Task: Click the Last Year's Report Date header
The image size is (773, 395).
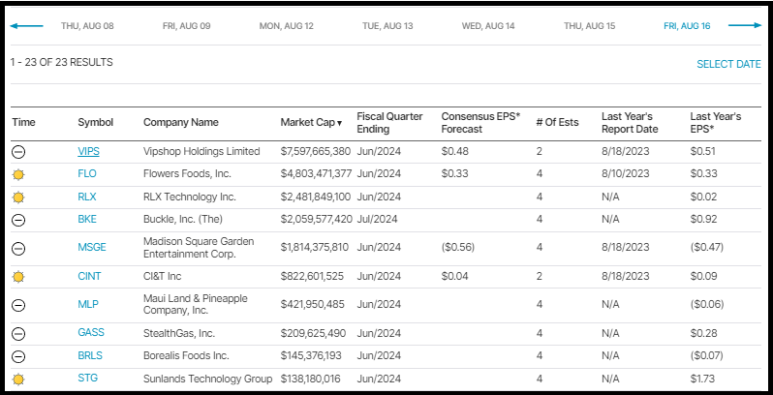Action: [630, 123]
